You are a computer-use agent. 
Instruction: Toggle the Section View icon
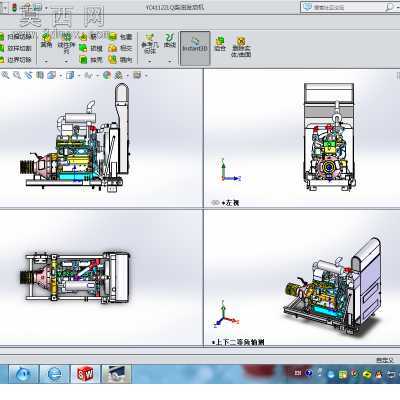coord(40,75)
